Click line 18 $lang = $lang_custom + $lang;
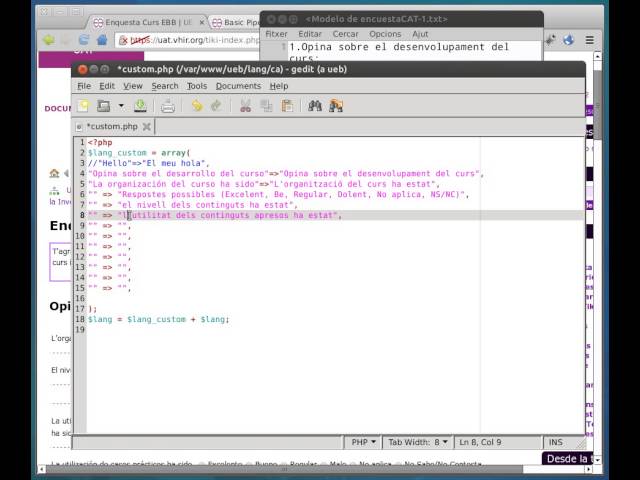Viewport: 640px width, 480px height. click(158, 319)
